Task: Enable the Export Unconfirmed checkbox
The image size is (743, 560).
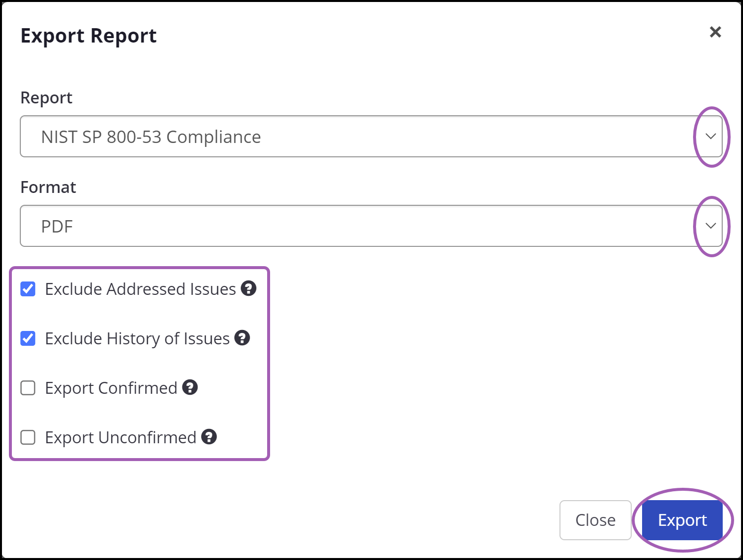Action: 28,437
